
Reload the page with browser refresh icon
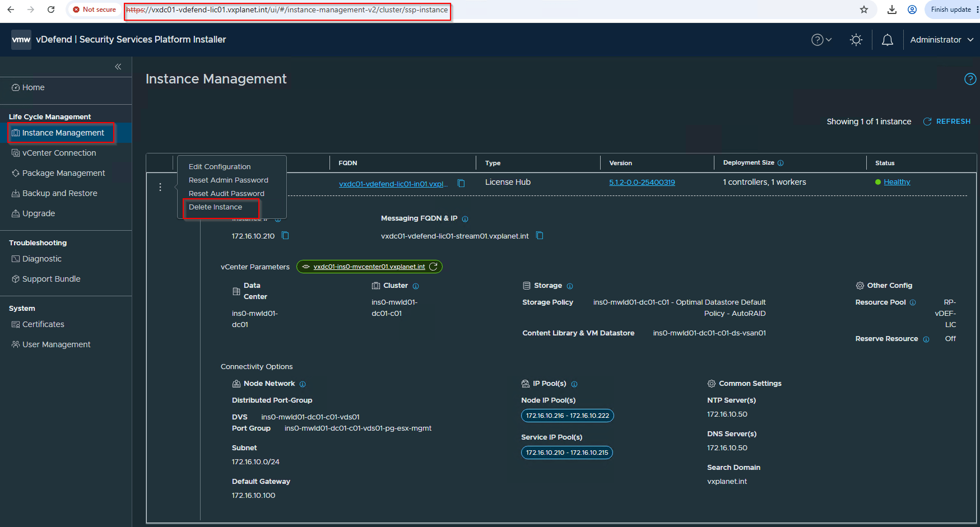pos(51,10)
